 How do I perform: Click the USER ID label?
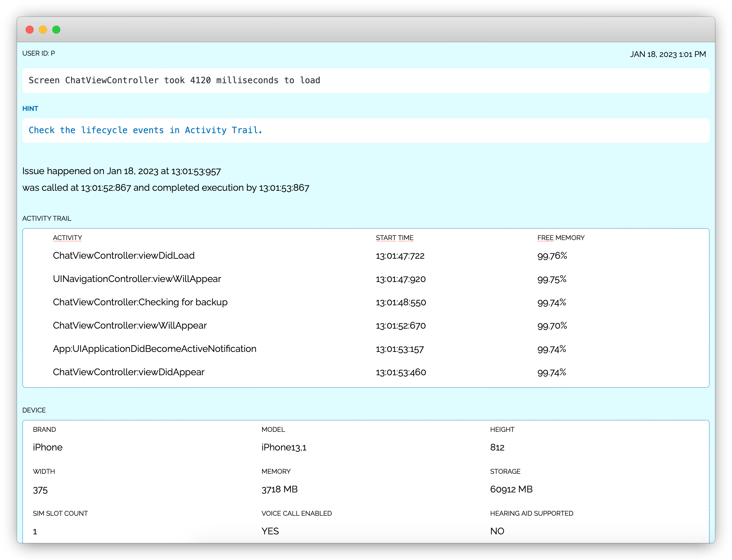click(x=39, y=53)
